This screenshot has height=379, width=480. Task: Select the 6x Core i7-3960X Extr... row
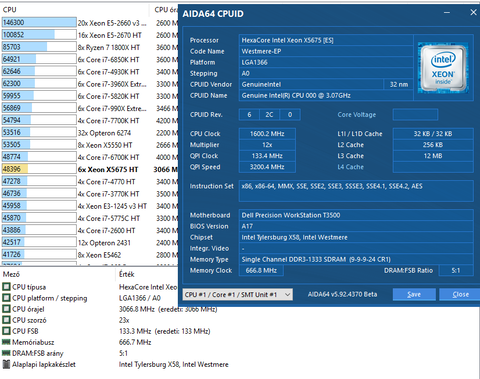coord(90,84)
